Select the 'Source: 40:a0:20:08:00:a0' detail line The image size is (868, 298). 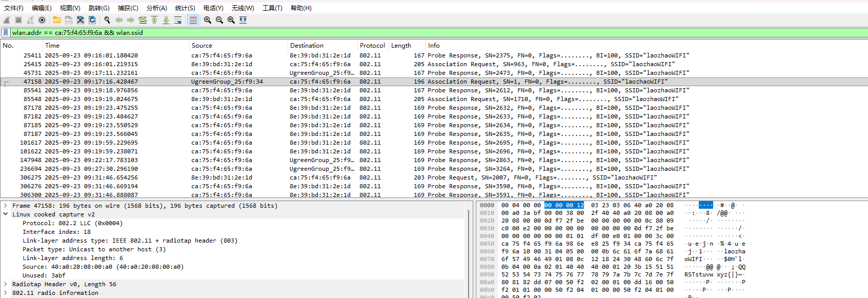103,267
